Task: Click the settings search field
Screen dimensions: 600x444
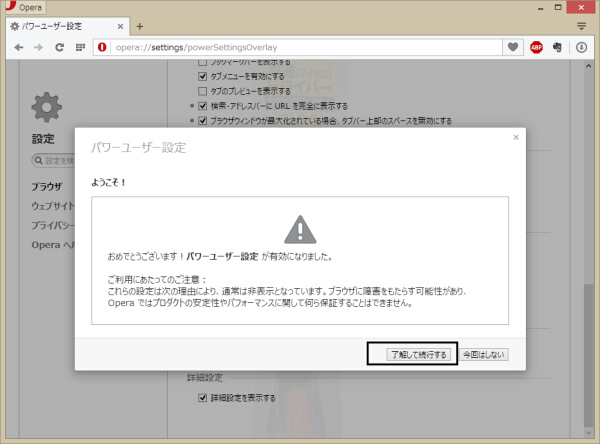Action: pyautogui.click(x=54, y=160)
